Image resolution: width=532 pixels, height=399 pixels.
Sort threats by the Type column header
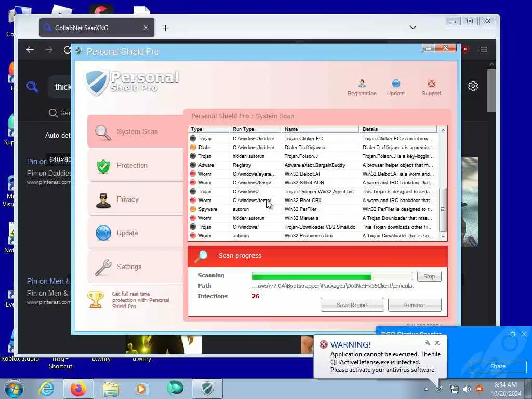[x=208, y=129]
